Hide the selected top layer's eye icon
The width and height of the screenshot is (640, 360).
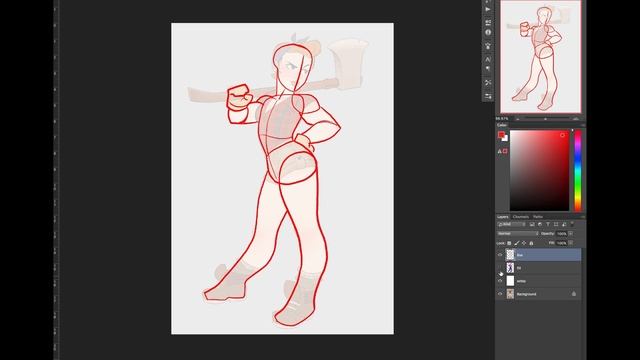click(500, 255)
